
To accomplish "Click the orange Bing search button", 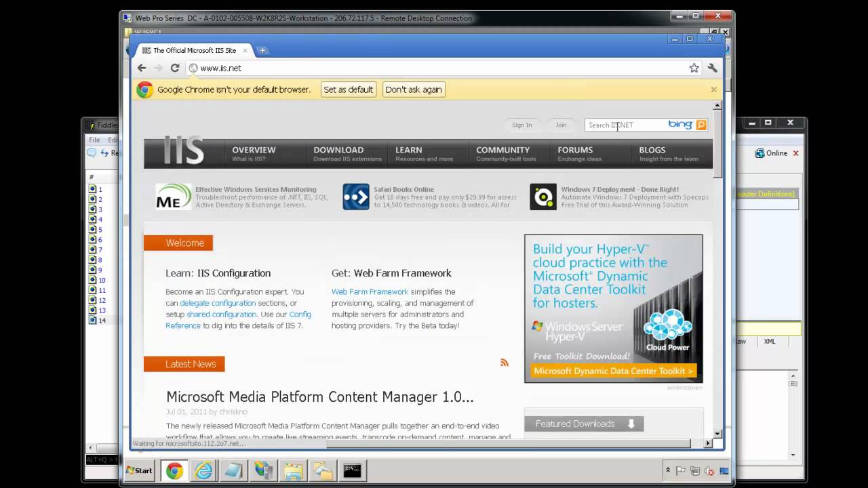I will (701, 125).
